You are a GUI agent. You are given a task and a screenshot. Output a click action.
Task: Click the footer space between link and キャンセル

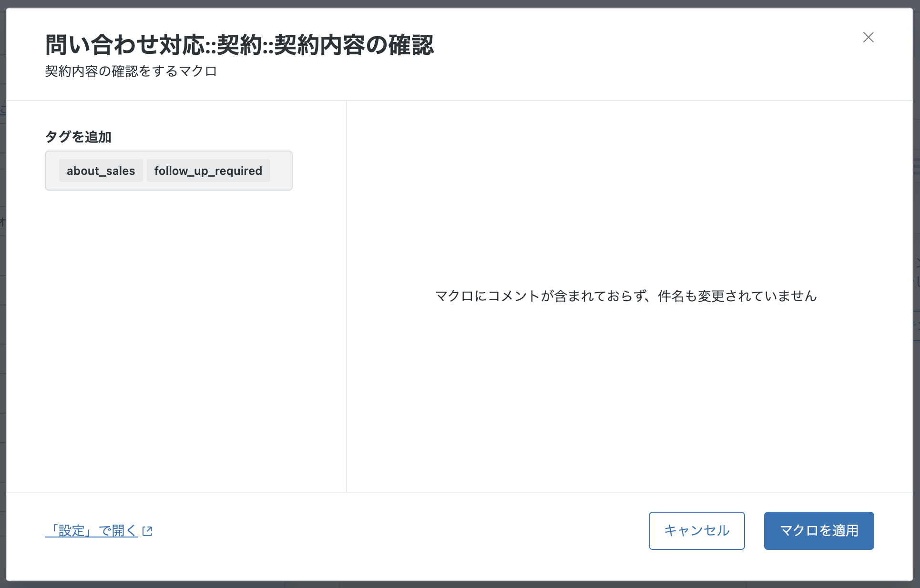(400, 531)
